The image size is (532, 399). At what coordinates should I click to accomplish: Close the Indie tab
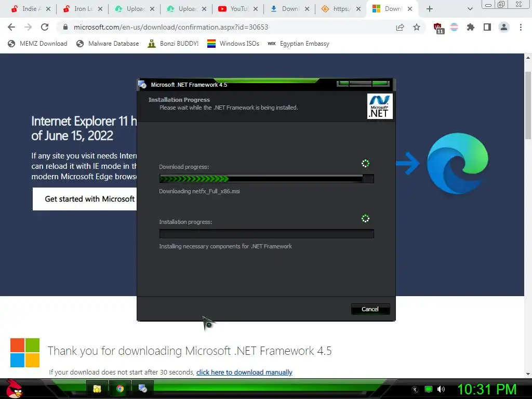point(48,9)
